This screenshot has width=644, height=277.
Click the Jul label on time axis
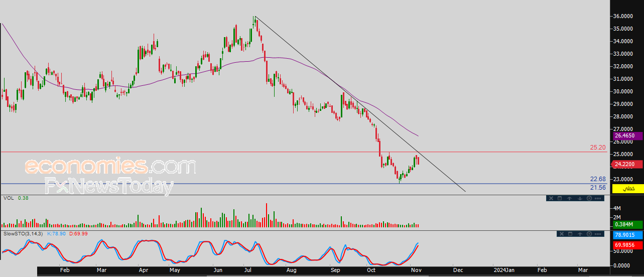coord(248,269)
